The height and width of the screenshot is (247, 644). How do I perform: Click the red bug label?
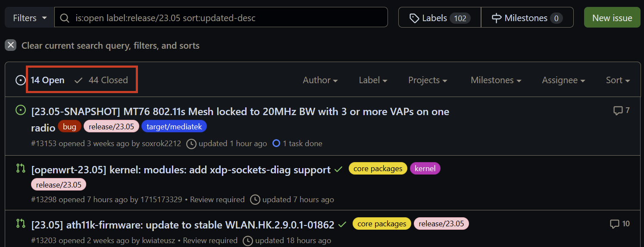[69, 127]
